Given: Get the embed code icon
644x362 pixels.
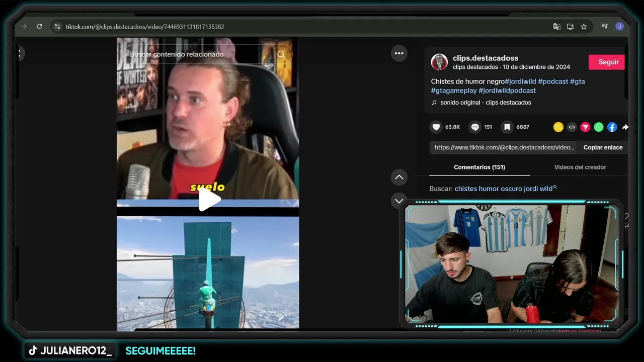Looking at the screenshot, I should pyautogui.click(x=572, y=127).
